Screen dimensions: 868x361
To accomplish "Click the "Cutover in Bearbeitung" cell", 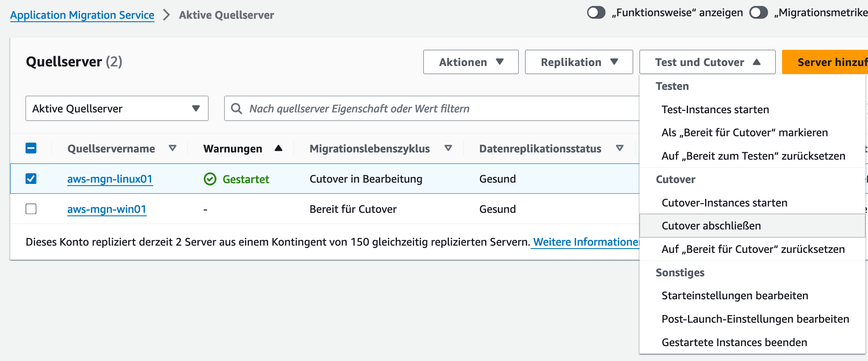I will click(366, 179).
